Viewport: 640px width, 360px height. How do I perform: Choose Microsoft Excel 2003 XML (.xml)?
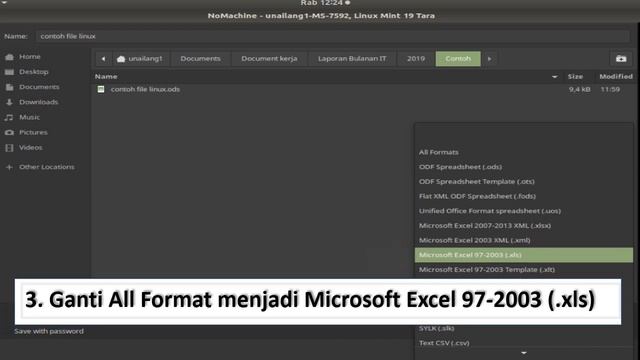click(x=524, y=240)
